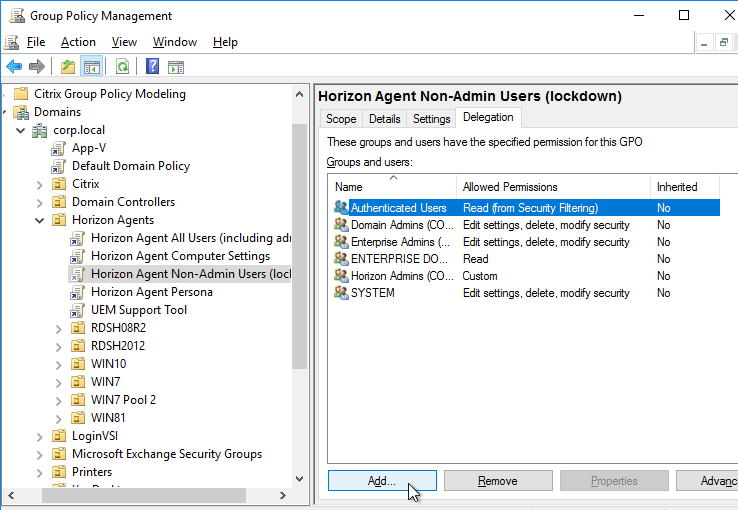Expand the Microsoft Exchange Security Groups OU

click(40, 454)
